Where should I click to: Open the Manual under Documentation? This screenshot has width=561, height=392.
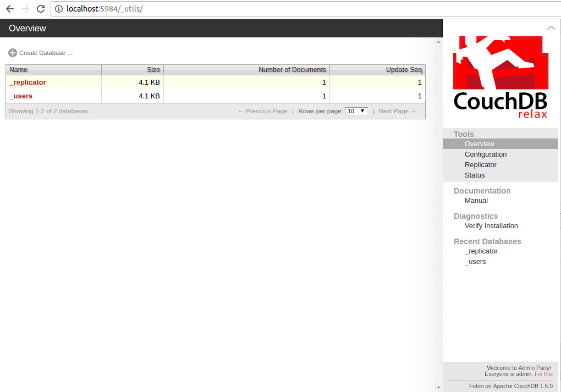[476, 201]
